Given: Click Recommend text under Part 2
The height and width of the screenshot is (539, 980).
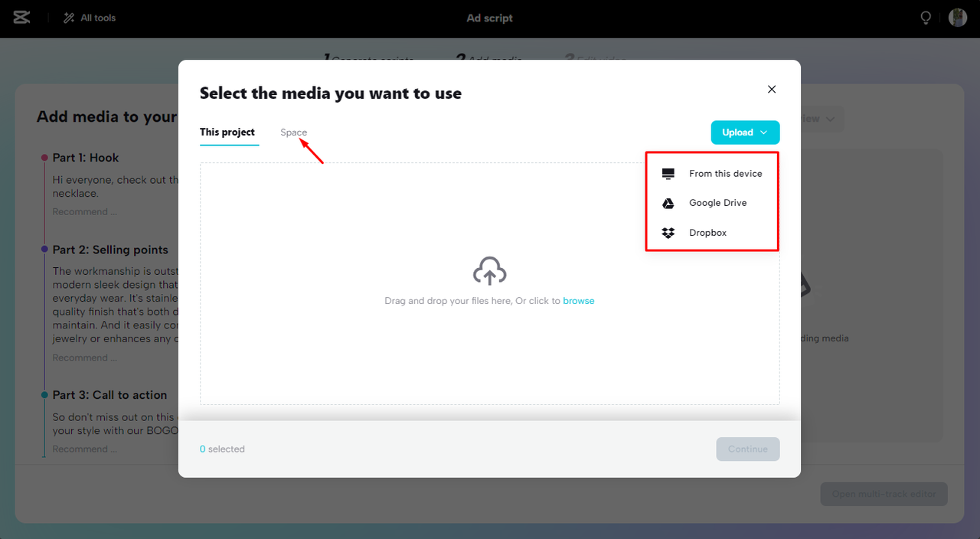Looking at the screenshot, I should (x=84, y=358).
